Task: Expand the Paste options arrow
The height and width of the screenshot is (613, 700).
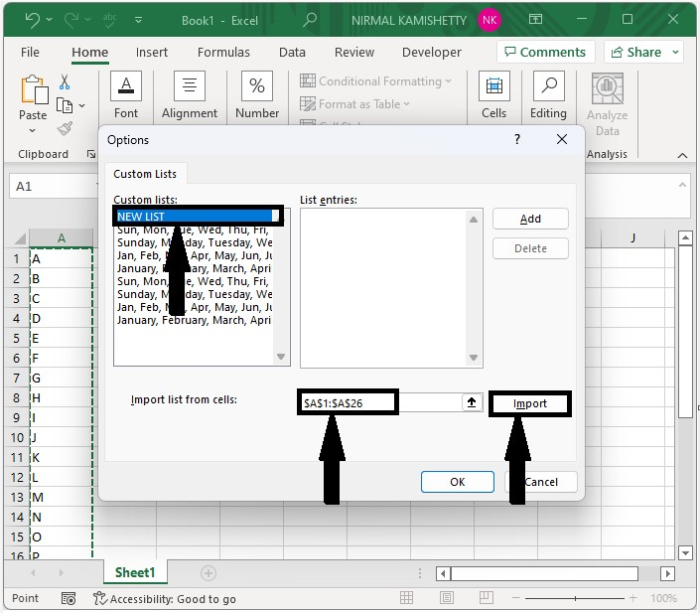Action: pos(32,130)
